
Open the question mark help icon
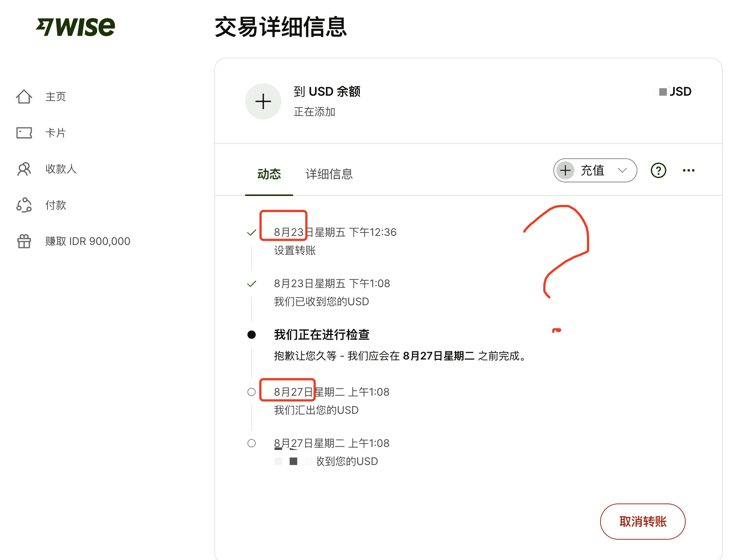[658, 170]
